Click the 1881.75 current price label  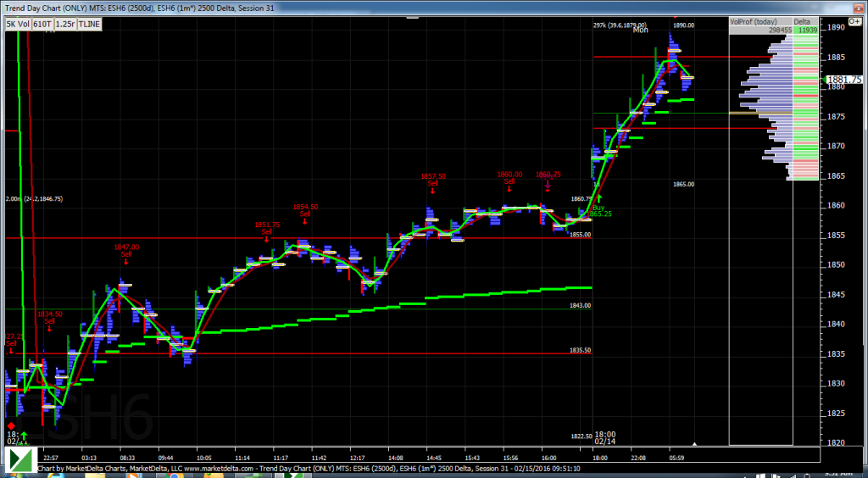843,80
